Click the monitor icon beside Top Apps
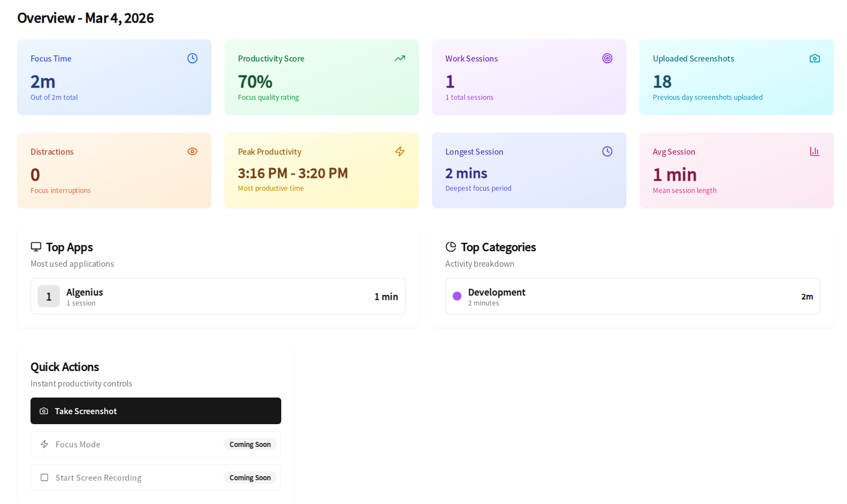847x504 pixels. coord(36,247)
